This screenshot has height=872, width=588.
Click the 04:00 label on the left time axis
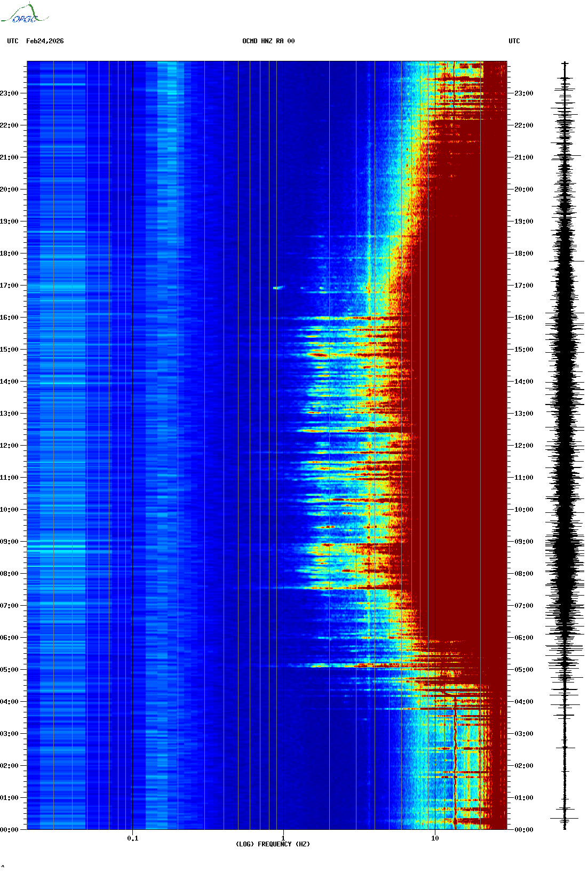[9, 702]
